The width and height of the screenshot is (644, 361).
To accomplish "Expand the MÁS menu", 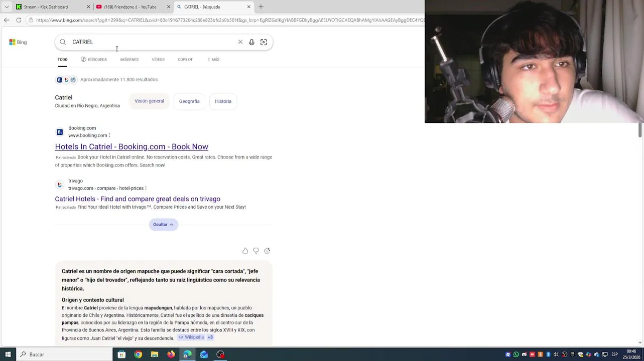I will point(213,59).
